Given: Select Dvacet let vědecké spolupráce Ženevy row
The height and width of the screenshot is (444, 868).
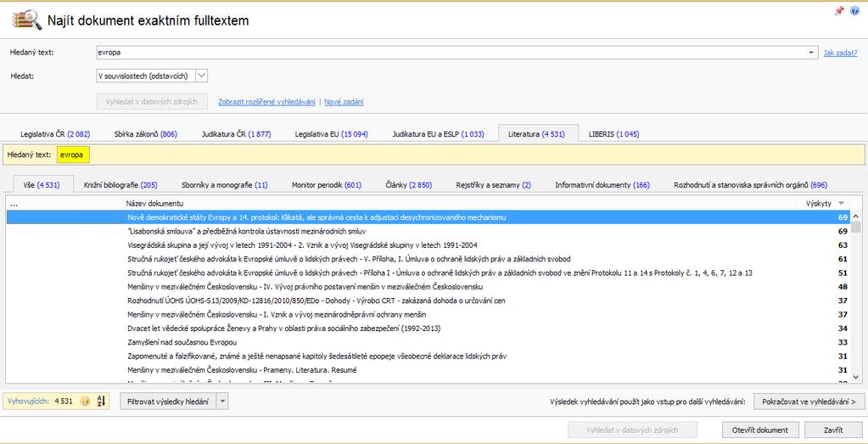Looking at the screenshot, I should 428,329.
